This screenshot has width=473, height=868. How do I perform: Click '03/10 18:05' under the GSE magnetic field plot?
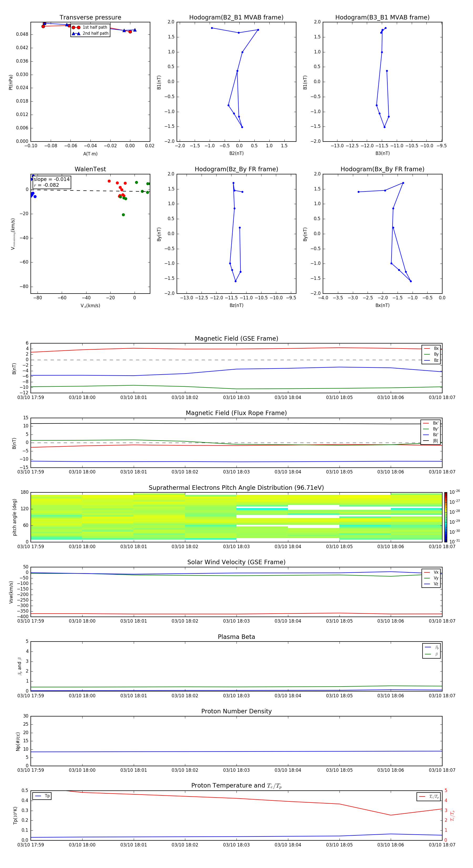(339, 398)
